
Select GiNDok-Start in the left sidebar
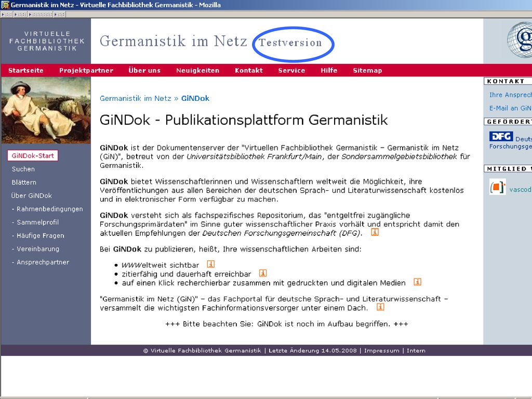33,156
